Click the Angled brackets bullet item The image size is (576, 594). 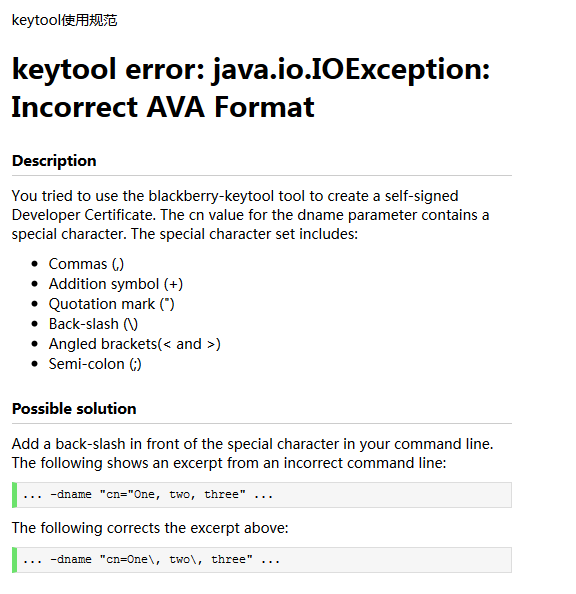pyautogui.click(x=135, y=344)
